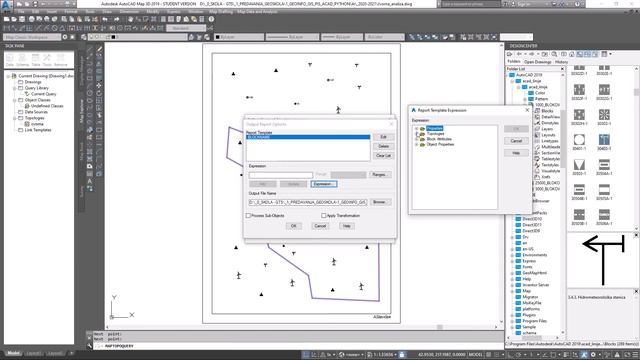
Task: Select Undefined Classes in Map Explorer
Action: [47, 106]
